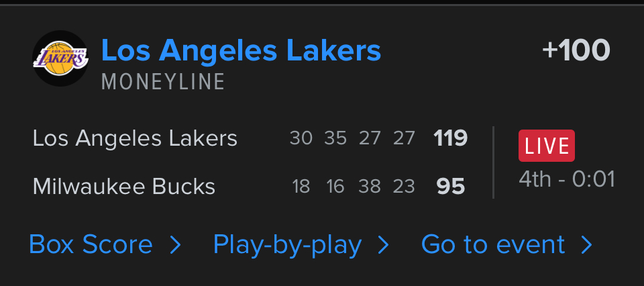The width and height of the screenshot is (644, 286).
Task: Click the arrow beside Play-by-play
Action: [x=384, y=246]
